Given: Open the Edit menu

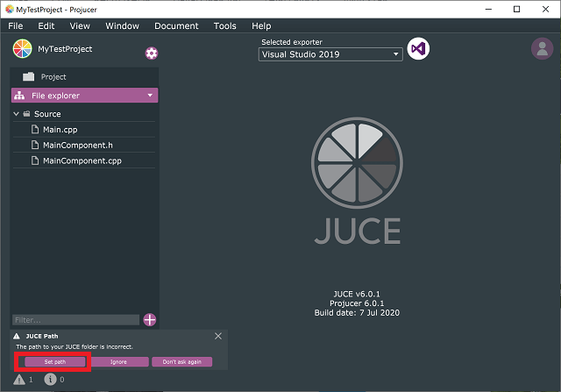Looking at the screenshot, I should 46,25.
